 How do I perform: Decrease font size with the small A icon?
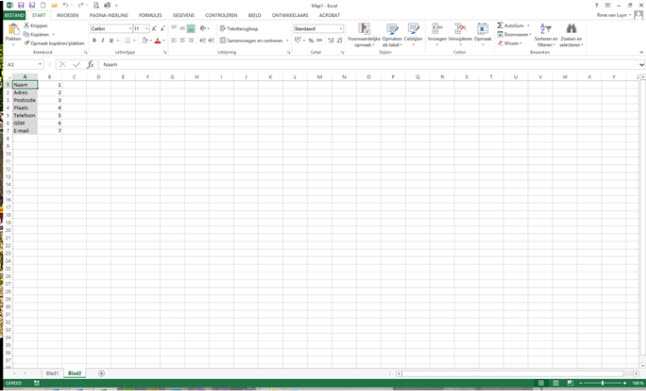[163, 28]
